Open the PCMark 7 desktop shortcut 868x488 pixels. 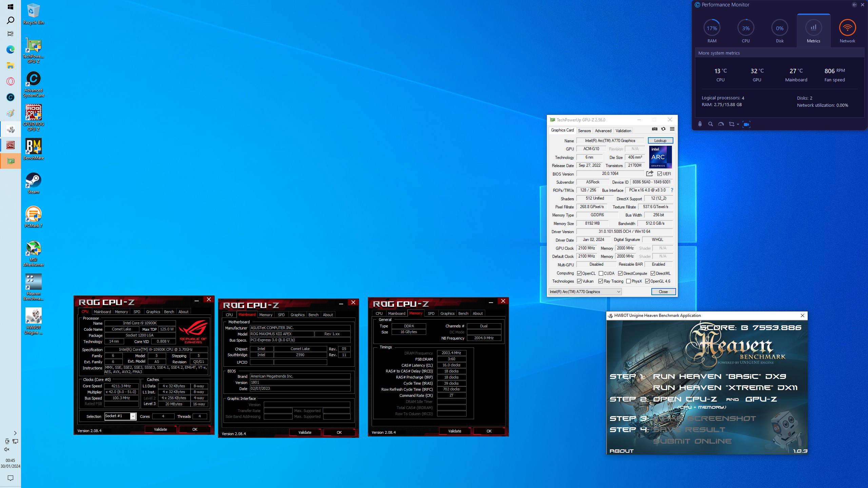[33, 217]
